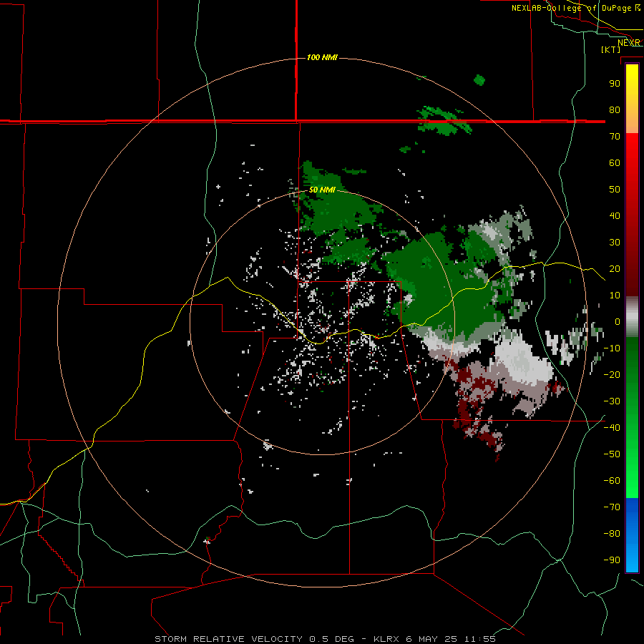Click the -90 value on the velocity scale
This screenshot has height=644, width=644.
click(612, 560)
